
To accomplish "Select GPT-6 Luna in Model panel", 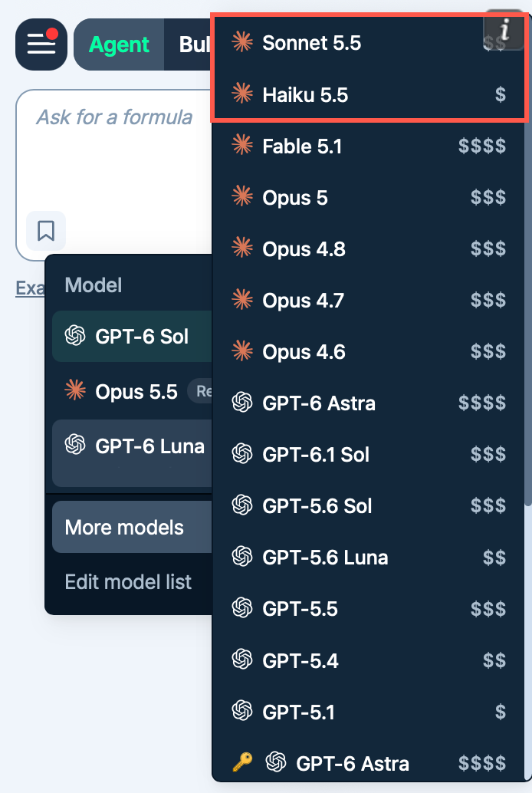I will [x=132, y=452].
